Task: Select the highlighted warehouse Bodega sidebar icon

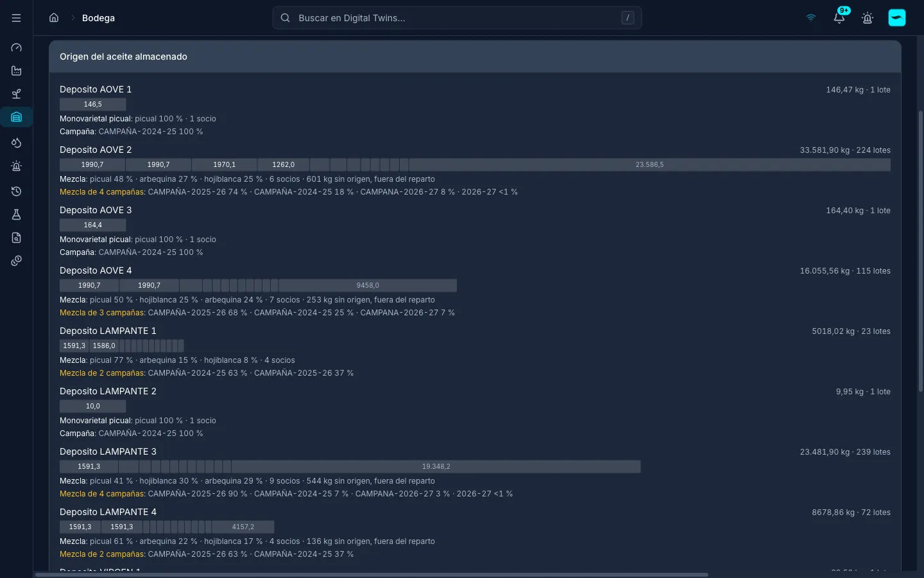Action: click(17, 117)
